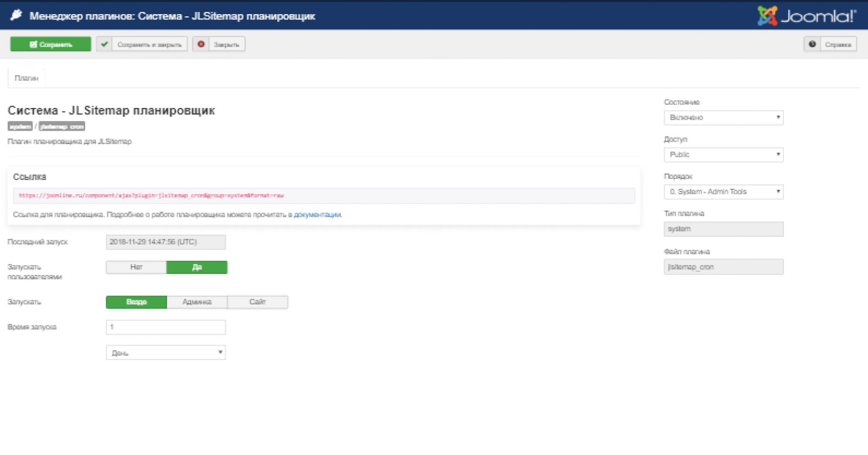Select Админка run location option
The width and height of the screenshot is (868, 455).
pos(197,302)
